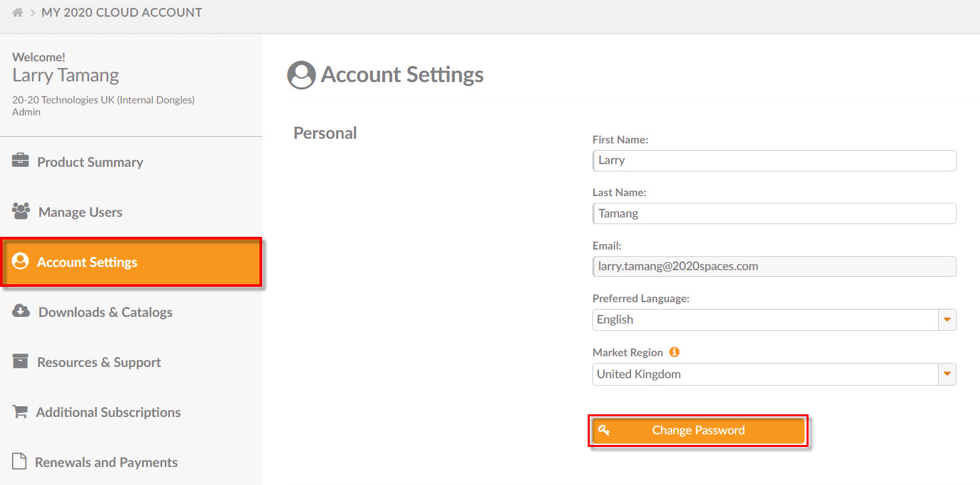Click the Product Summary briefcase icon
The width and height of the screenshot is (980, 485).
pos(21,161)
